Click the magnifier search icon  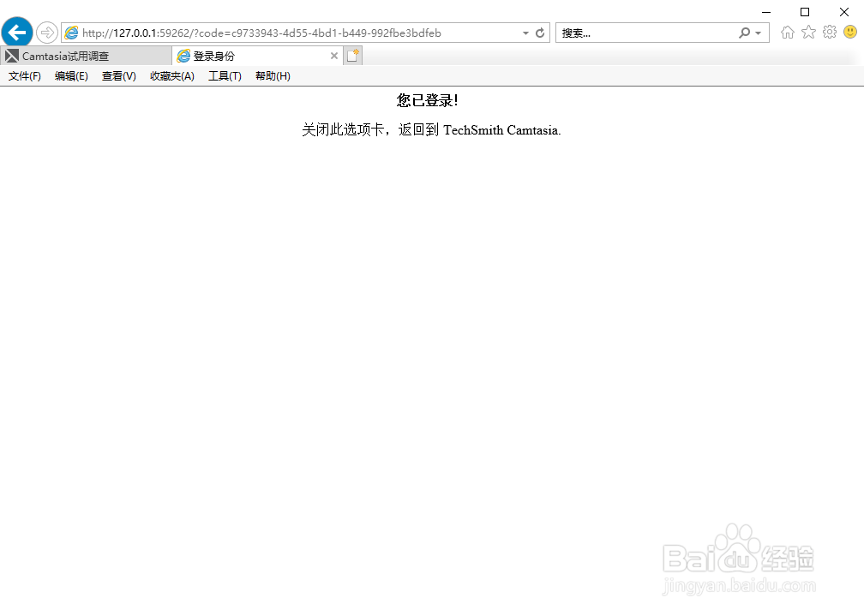point(744,33)
